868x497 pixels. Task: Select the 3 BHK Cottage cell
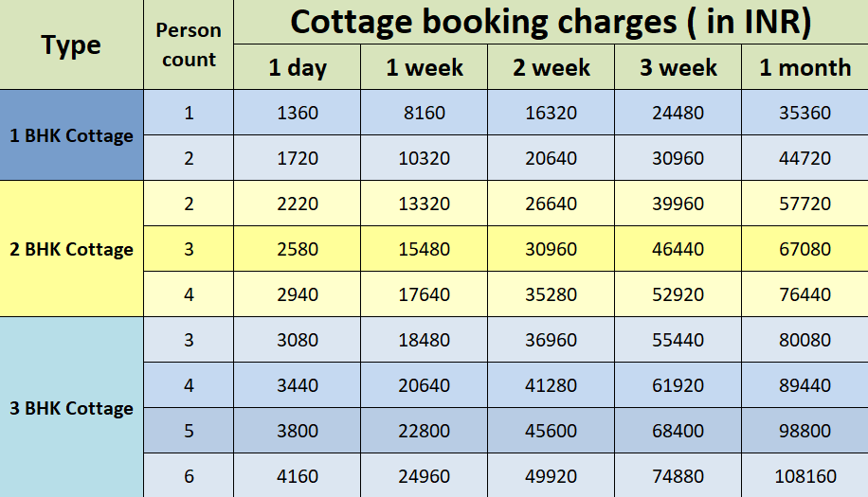(x=71, y=408)
